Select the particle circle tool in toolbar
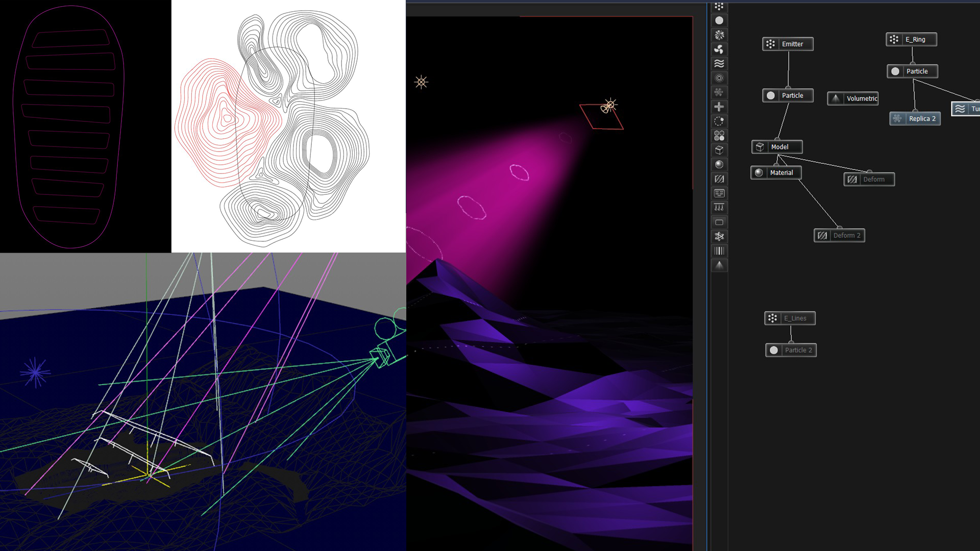This screenshot has height=551, width=980. pyautogui.click(x=719, y=20)
